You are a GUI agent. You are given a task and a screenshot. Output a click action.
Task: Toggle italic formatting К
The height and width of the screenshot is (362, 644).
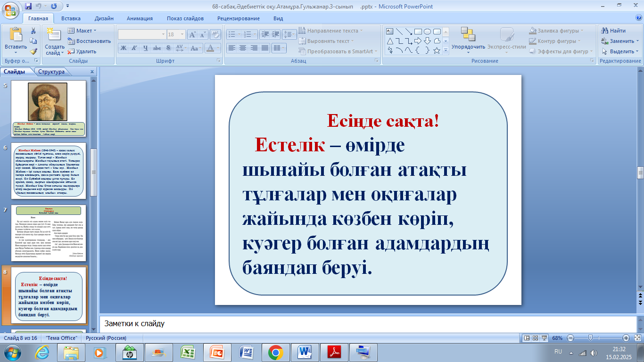click(x=134, y=48)
